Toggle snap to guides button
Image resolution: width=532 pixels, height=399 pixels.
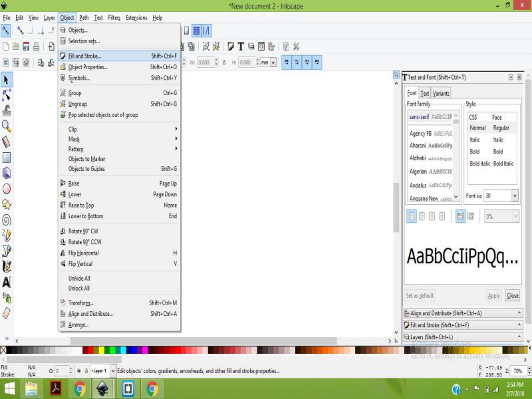(207, 31)
